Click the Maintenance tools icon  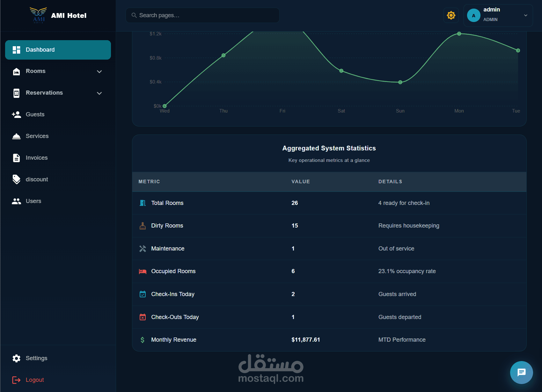click(143, 249)
